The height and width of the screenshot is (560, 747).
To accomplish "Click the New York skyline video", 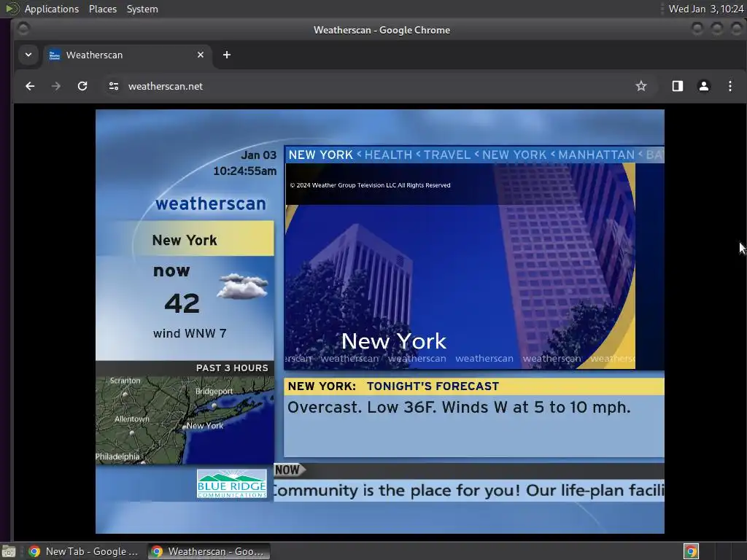I will [x=460, y=267].
